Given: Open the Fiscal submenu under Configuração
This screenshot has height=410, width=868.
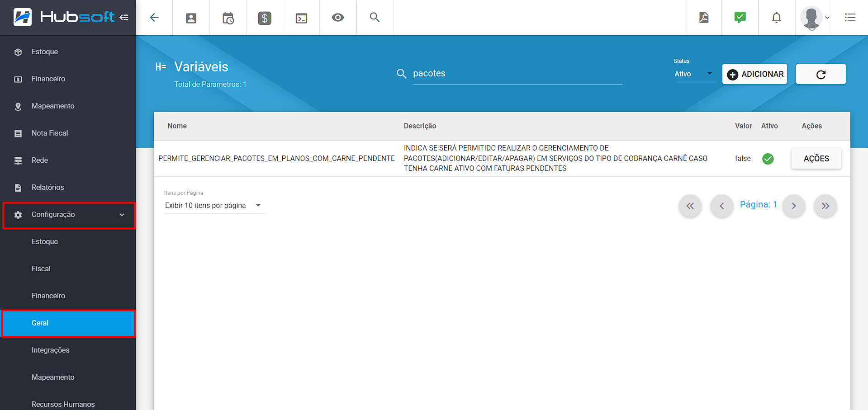Looking at the screenshot, I should point(68,269).
